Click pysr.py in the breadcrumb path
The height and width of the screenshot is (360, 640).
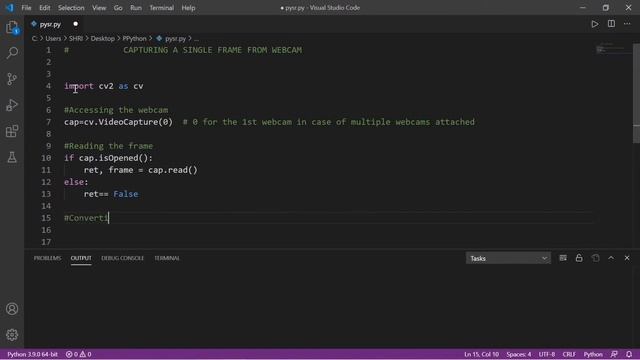pos(175,38)
